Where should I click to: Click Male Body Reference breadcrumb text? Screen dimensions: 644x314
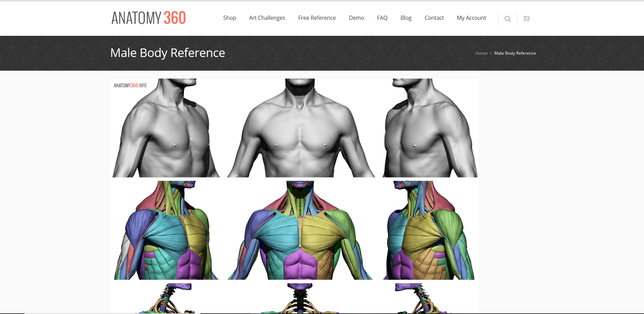click(515, 53)
